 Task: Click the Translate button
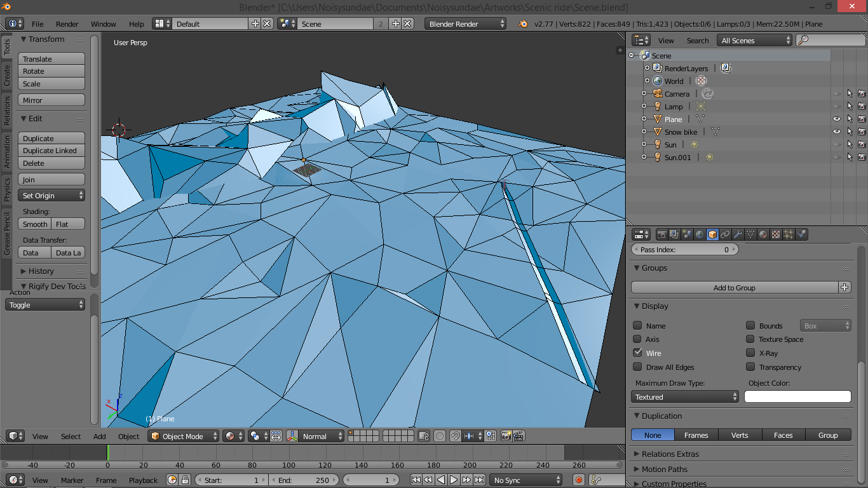pyautogui.click(x=51, y=58)
